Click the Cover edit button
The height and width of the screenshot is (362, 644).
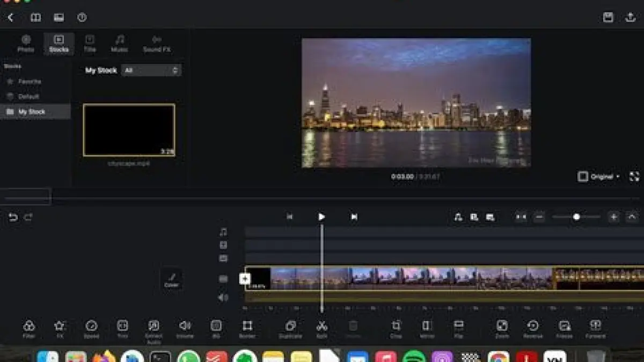coord(171,280)
